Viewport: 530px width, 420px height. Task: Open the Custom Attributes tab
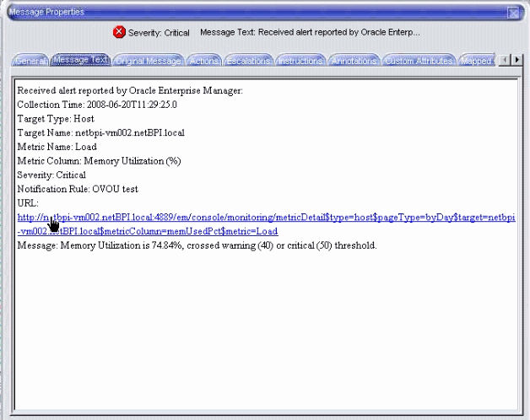(x=419, y=61)
